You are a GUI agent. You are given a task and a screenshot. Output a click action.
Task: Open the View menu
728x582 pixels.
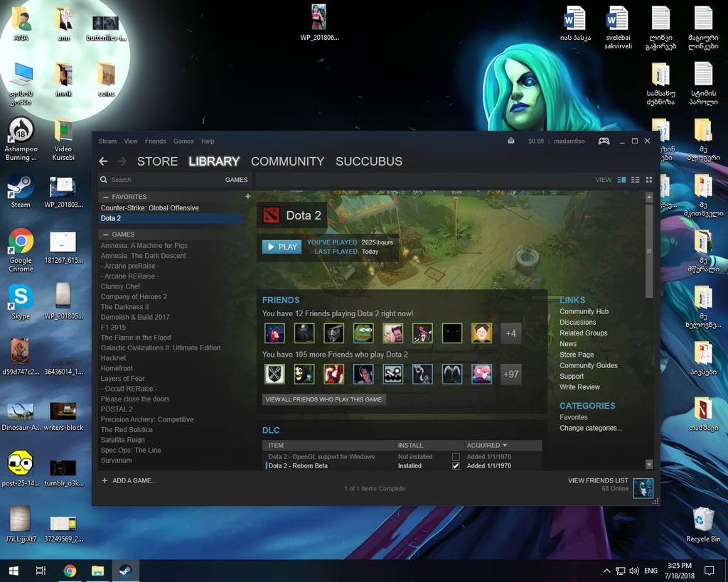pyautogui.click(x=131, y=141)
